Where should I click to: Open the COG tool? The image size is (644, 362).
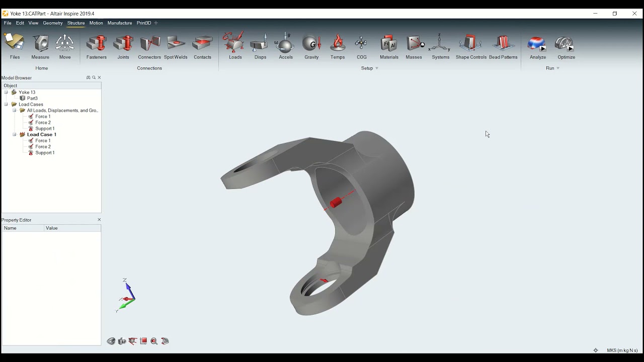361,46
